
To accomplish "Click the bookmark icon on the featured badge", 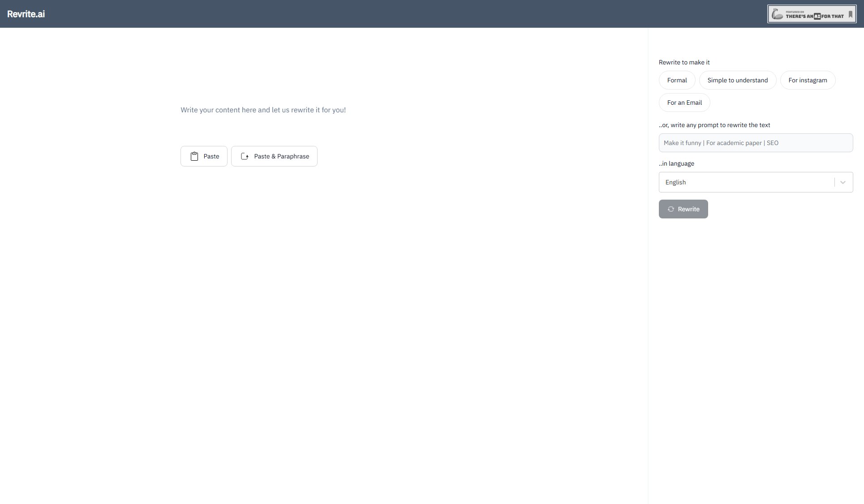I will [851, 15].
